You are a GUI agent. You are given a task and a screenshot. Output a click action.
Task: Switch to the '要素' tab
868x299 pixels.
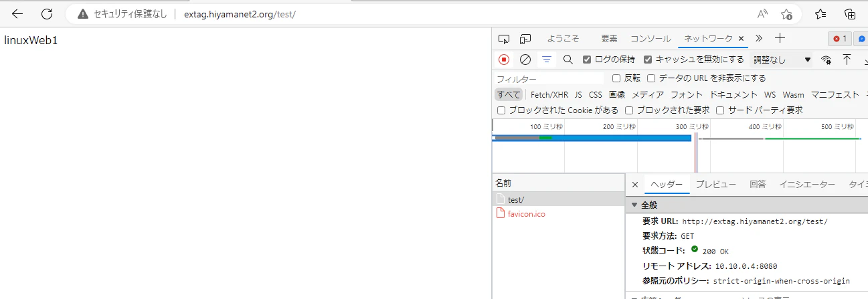click(x=609, y=39)
